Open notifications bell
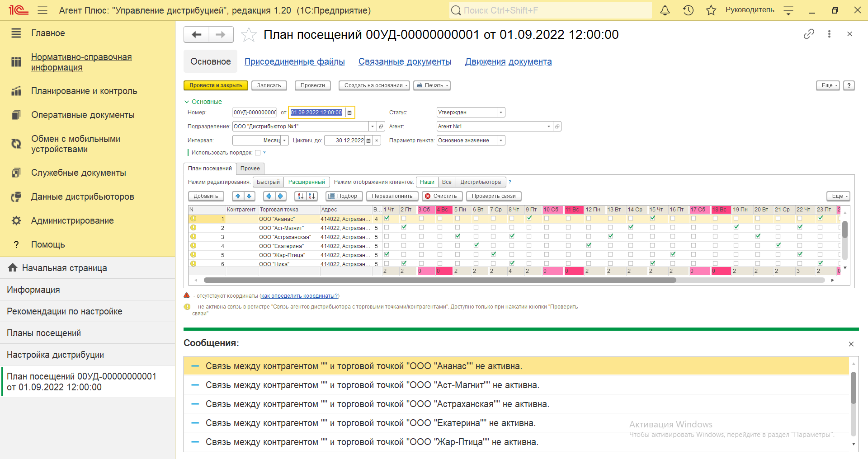The height and width of the screenshot is (459, 868). 665,10
